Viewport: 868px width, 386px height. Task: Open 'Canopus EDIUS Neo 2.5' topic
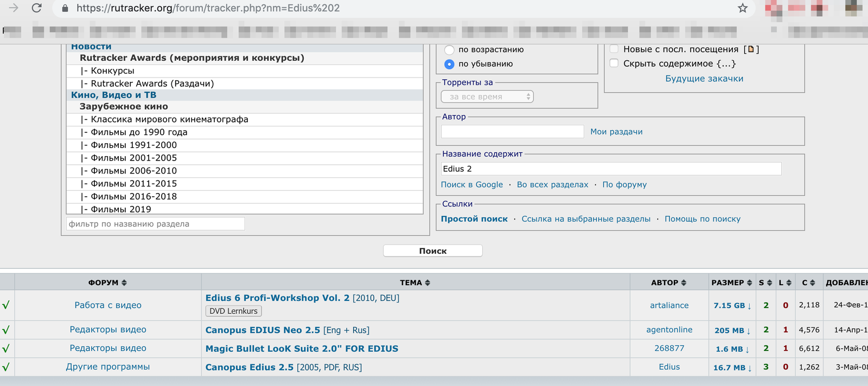click(x=263, y=330)
